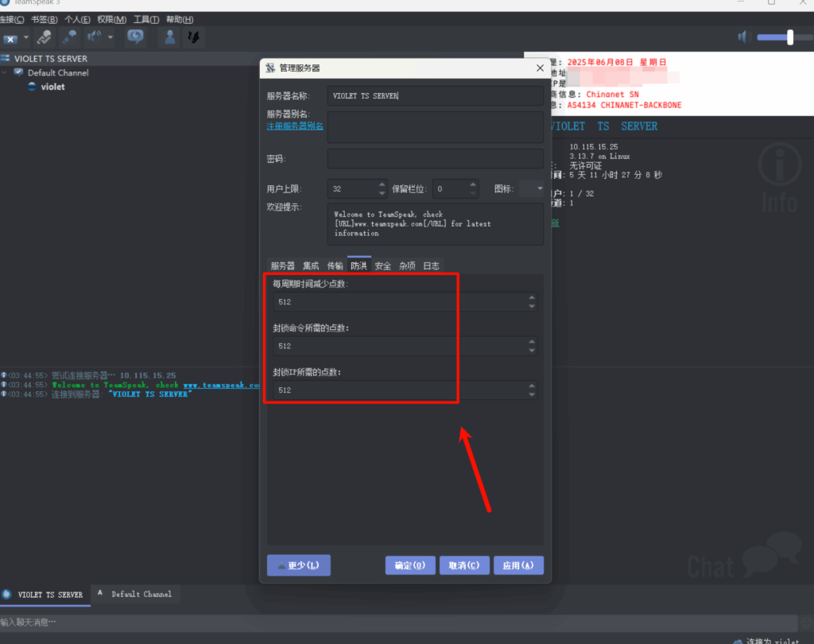Viewport: 814px width, 644px height.
Task: Increase 封锁IP所需的点数 with up arrow
Action: click(x=532, y=386)
